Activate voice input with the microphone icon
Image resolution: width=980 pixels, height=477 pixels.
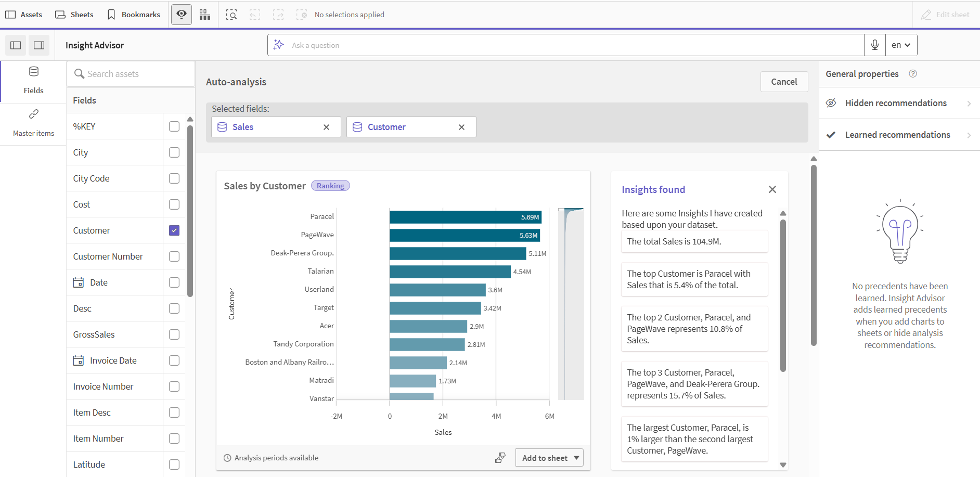(x=874, y=45)
